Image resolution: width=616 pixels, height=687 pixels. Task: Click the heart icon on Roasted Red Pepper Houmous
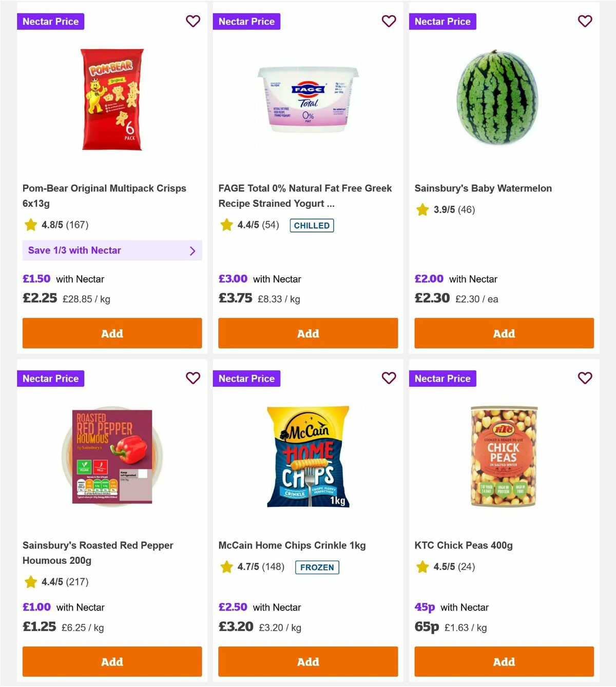pos(193,378)
